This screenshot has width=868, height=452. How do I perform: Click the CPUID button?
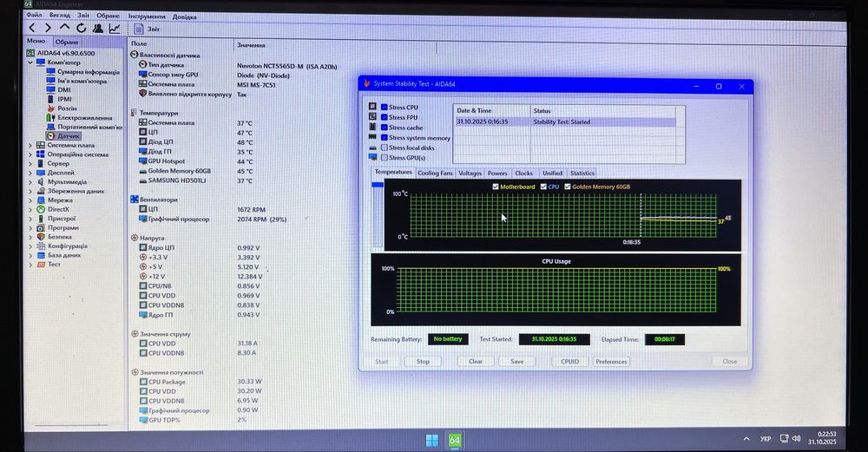pos(570,362)
